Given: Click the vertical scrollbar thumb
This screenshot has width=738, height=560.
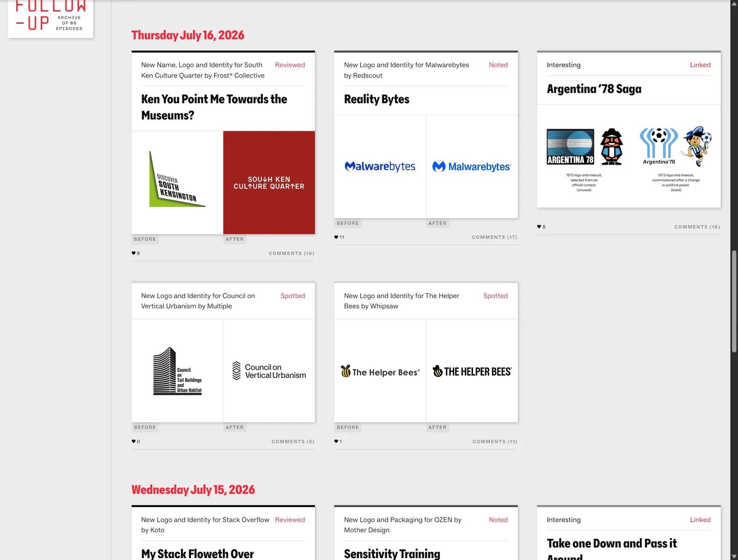Looking at the screenshot, I should pos(734,301).
